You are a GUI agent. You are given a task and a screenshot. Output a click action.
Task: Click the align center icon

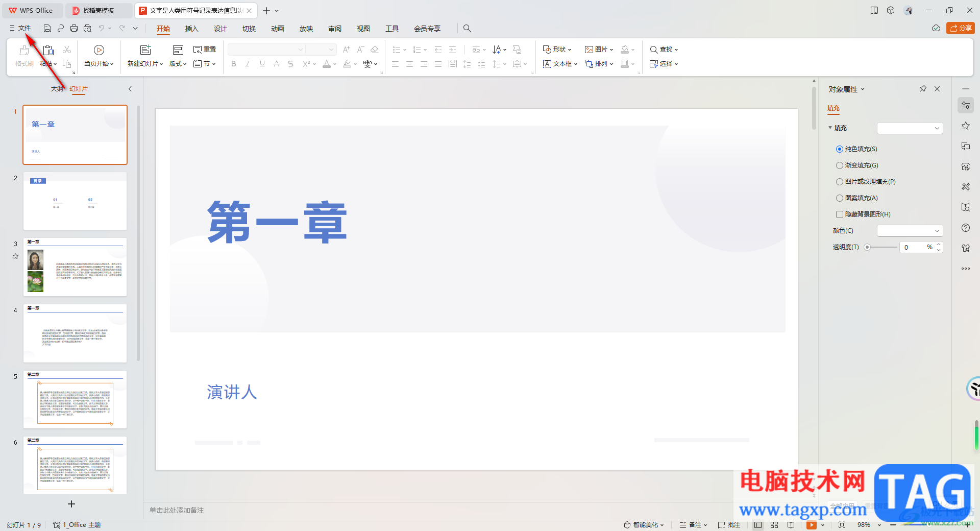(x=409, y=64)
